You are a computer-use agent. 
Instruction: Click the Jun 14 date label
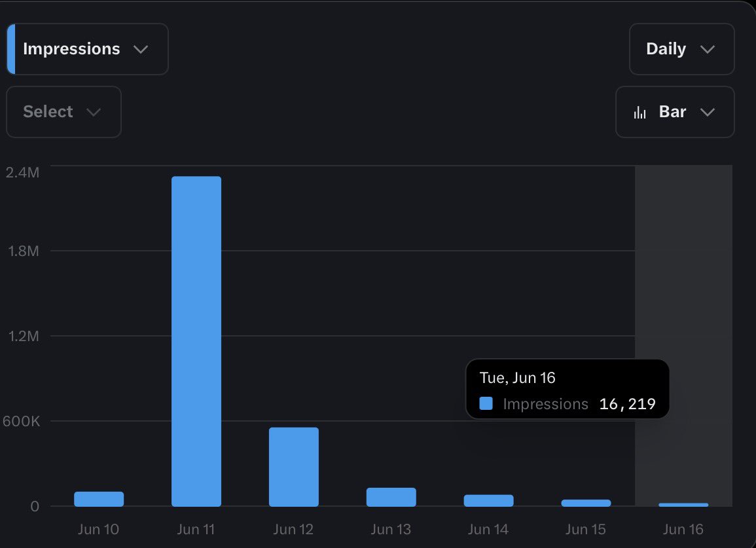coord(488,529)
